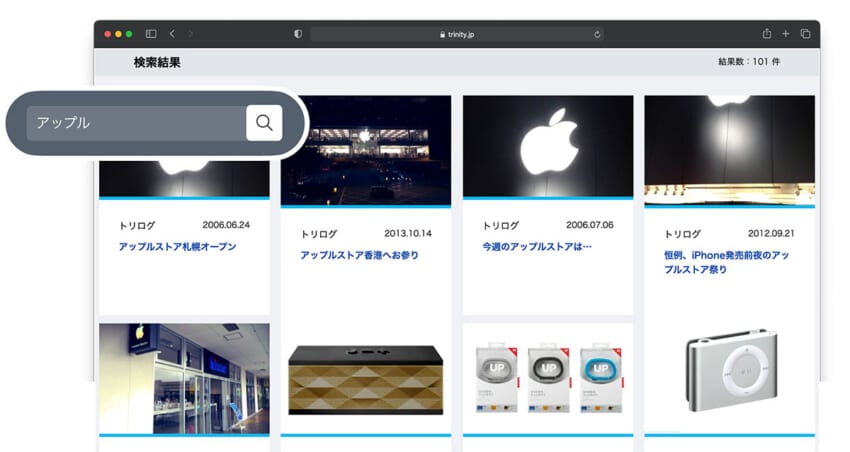Click the magnifier search button
Viewport: 850px width, 452px height.
264,123
